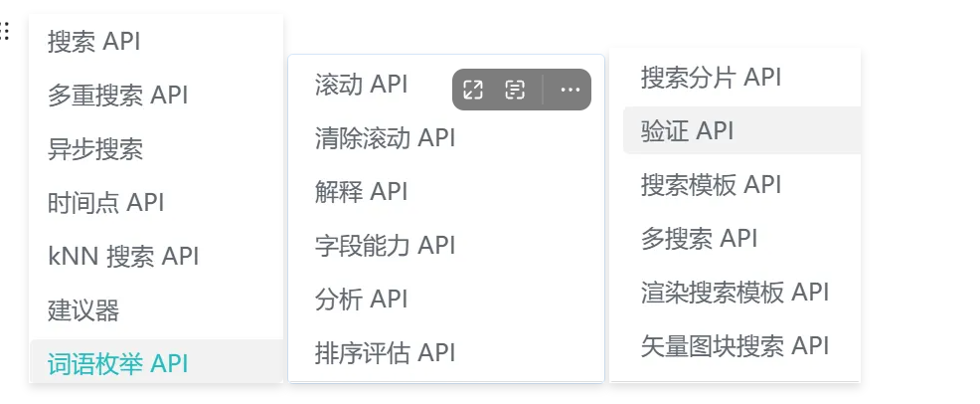Viewport: 980px width, 404px height.
Task: Select kNN 搜索 API entry
Action: coord(123,257)
